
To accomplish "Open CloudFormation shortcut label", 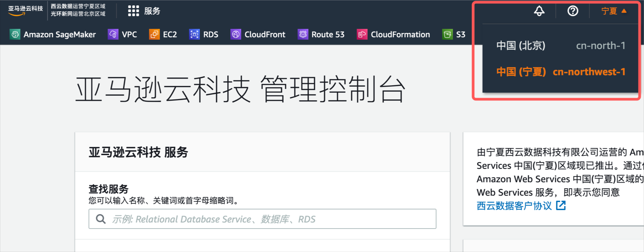I will coord(400,34).
